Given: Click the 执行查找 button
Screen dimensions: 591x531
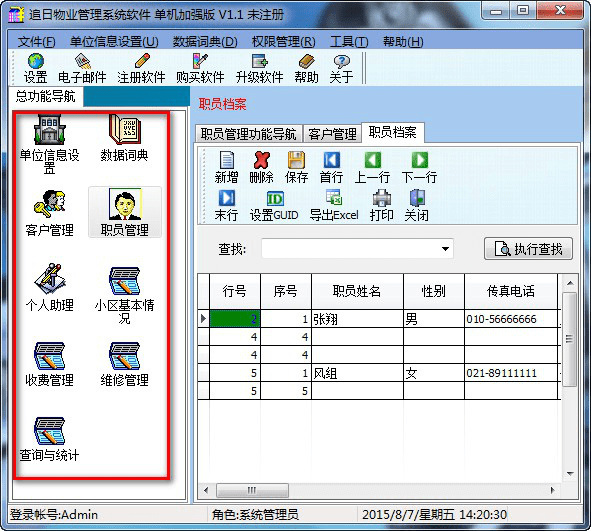Looking at the screenshot, I should click(528, 249).
